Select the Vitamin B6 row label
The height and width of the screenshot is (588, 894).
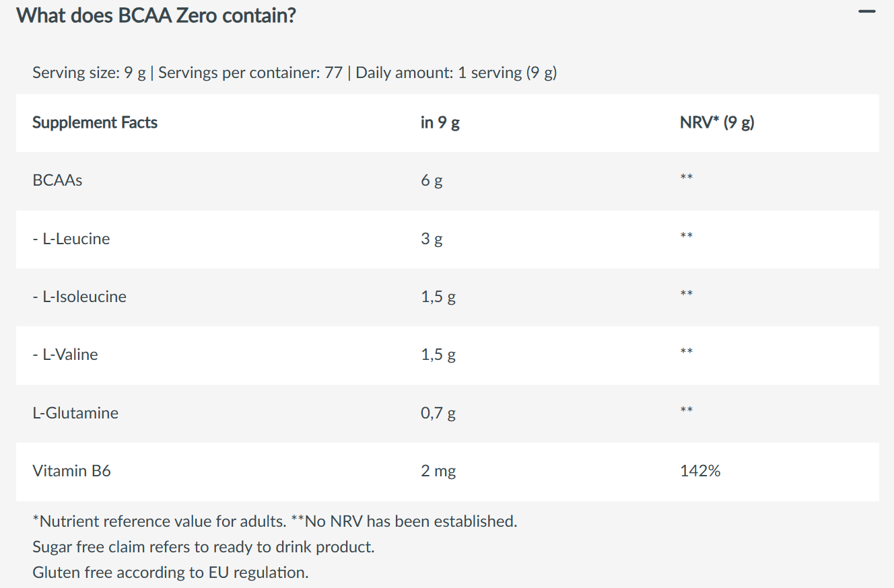pyautogui.click(x=71, y=471)
